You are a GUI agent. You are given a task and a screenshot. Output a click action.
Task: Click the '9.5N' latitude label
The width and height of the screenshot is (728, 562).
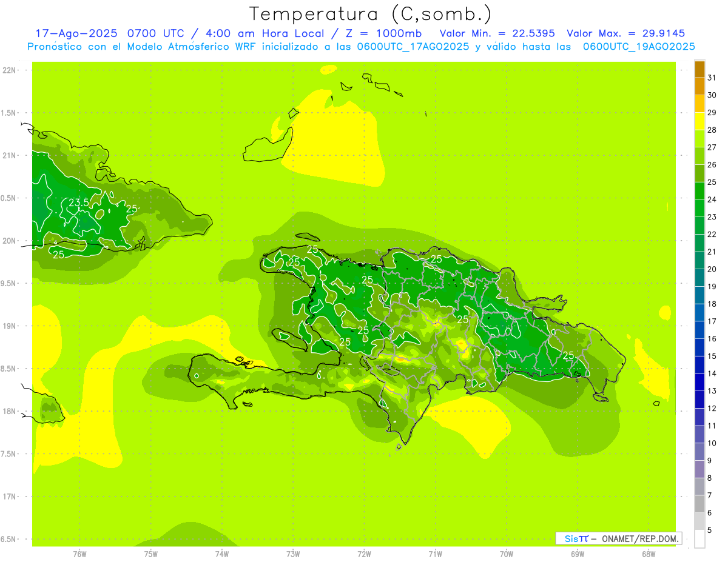click(9, 283)
